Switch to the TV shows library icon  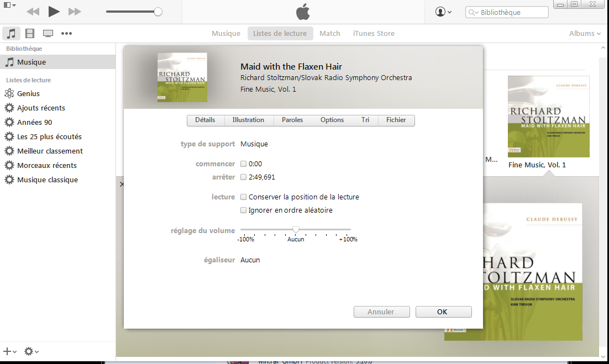48,33
